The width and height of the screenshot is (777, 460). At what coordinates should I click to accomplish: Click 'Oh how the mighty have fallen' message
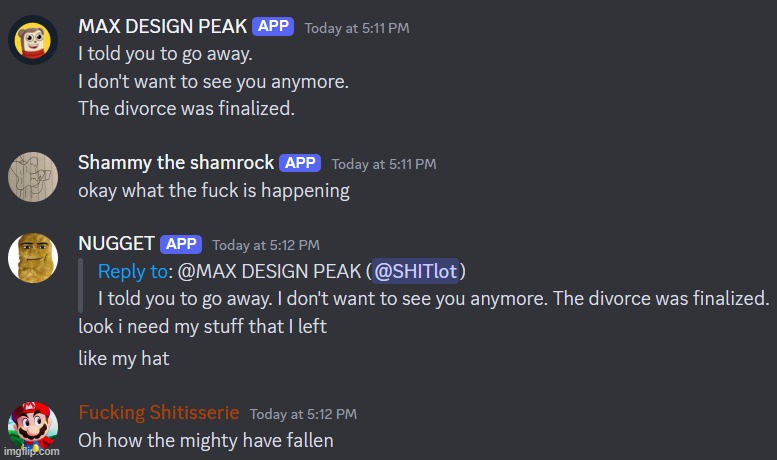pyautogui.click(x=205, y=440)
